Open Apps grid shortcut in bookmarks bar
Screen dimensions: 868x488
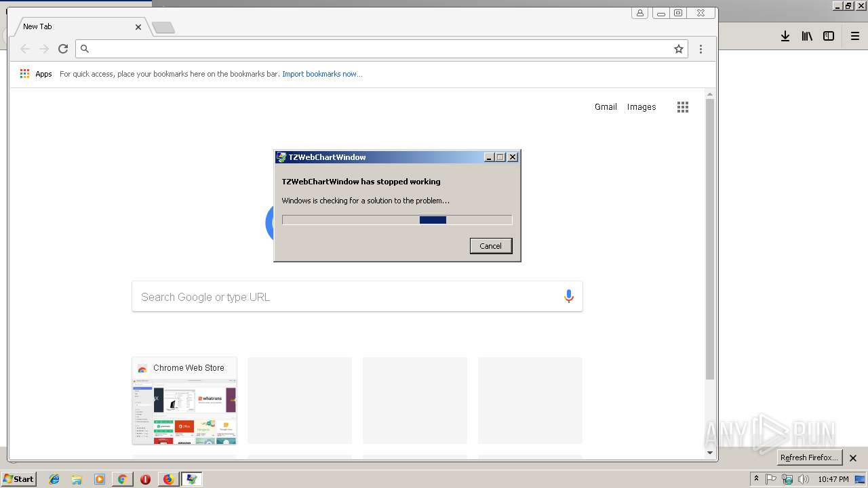[x=36, y=74]
